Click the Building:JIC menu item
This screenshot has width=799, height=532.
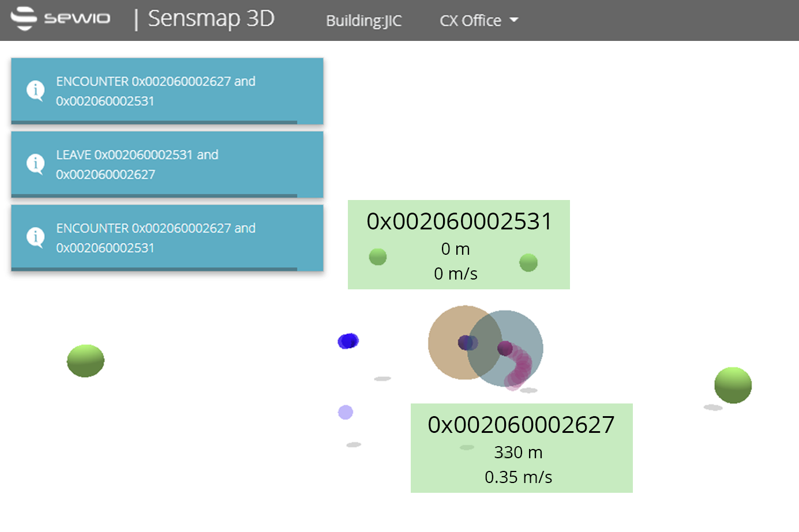363,21
